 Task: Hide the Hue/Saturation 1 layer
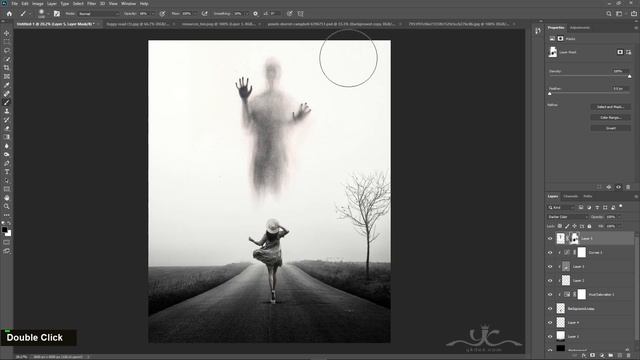(x=550, y=295)
